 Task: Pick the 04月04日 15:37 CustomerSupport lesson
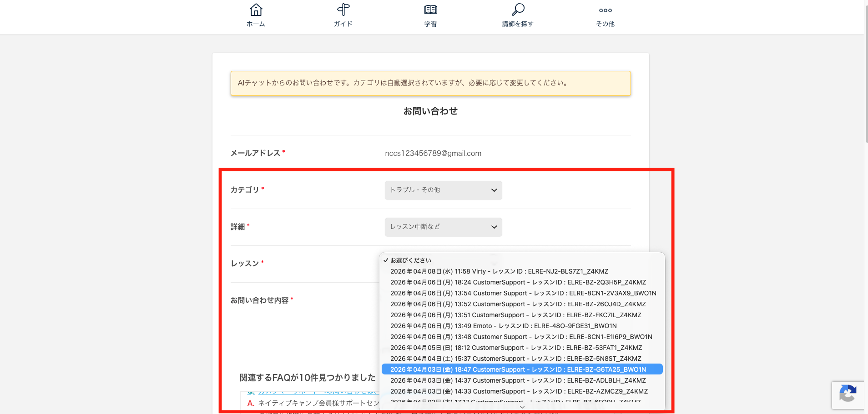[x=515, y=359]
